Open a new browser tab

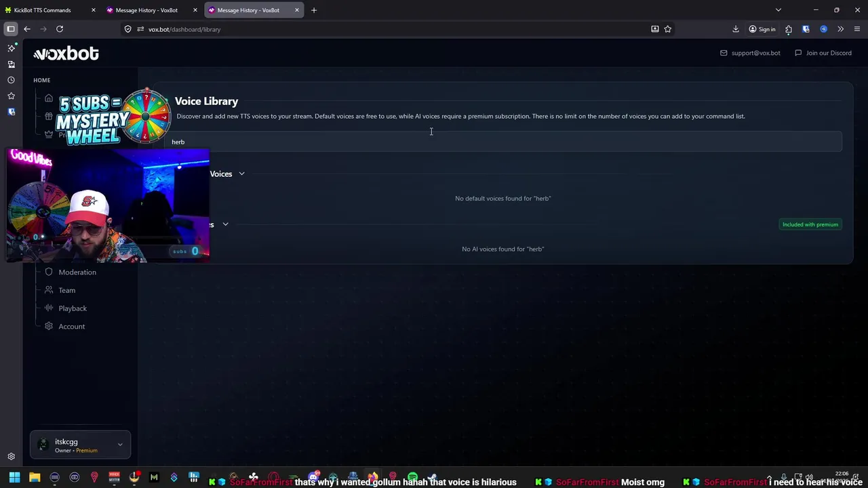coord(314,10)
